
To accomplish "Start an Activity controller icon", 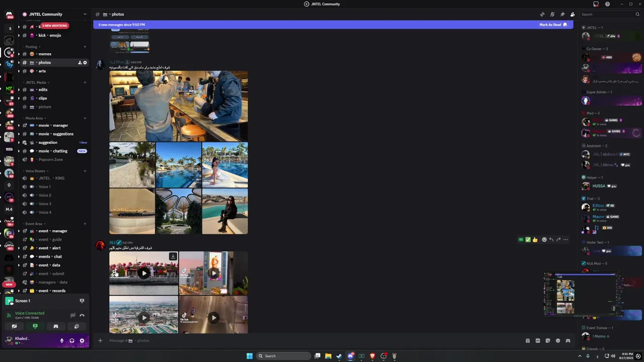I will 56,326.
